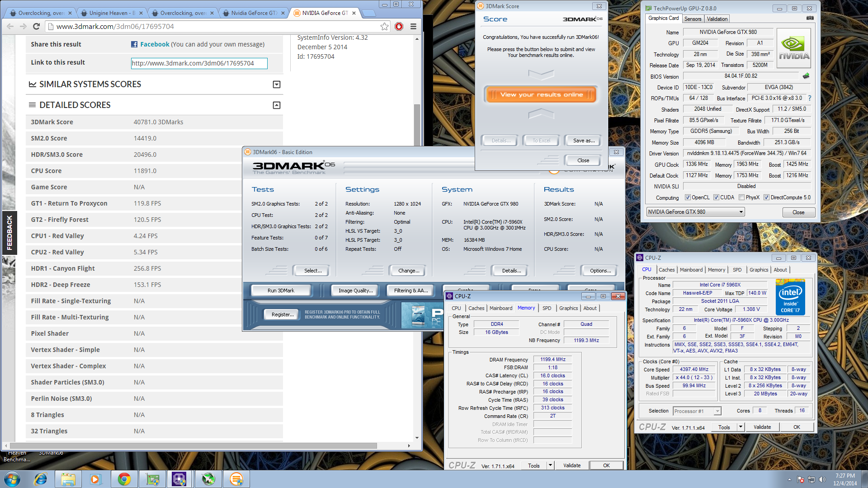Screen dimensions: 868x488
Task: Open Windows Media Player from the taskbar
Action: pyautogui.click(x=95, y=479)
